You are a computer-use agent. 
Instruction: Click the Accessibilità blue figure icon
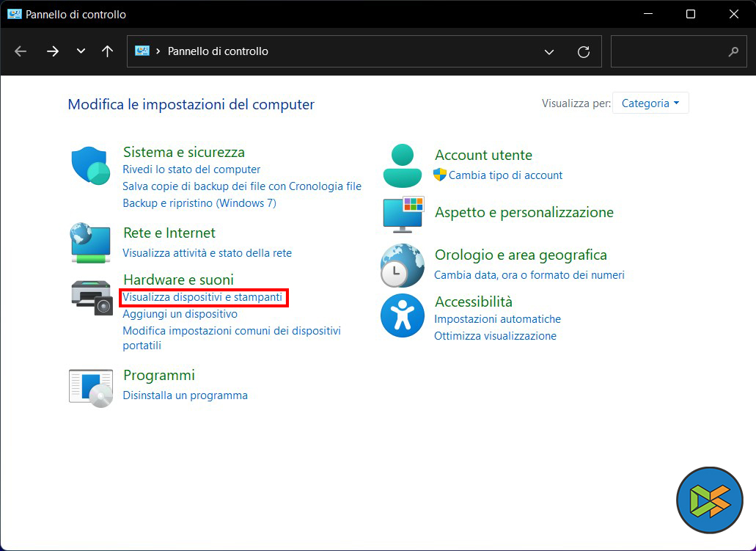402,315
